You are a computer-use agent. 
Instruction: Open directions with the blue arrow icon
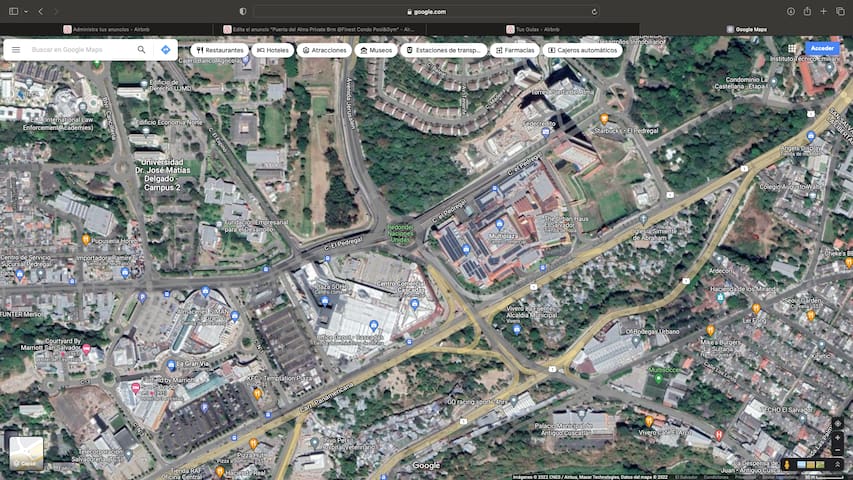(x=166, y=49)
